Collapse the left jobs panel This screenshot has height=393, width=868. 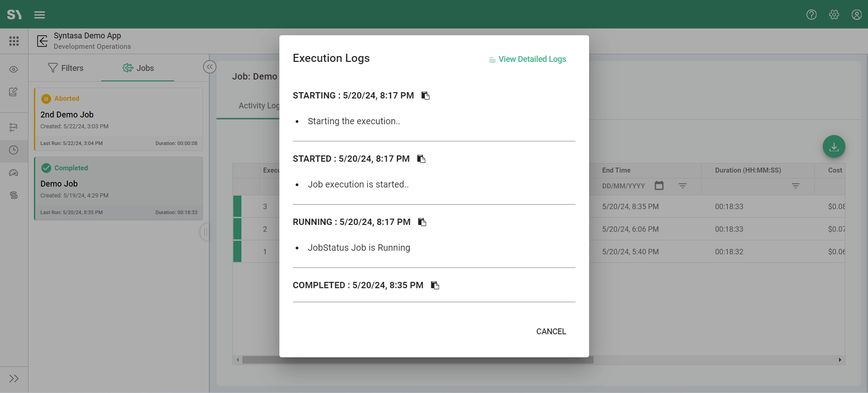click(x=210, y=67)
